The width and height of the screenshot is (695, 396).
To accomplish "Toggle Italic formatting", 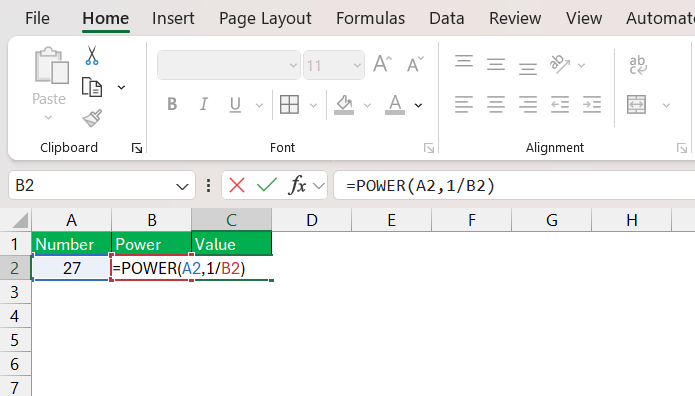I will click(x=203, y=105).
